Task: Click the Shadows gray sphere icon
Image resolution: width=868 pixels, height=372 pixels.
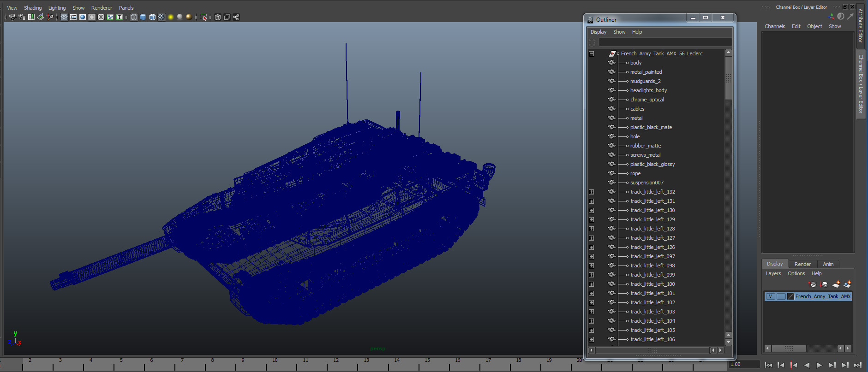Action: (x=180, y=17)
